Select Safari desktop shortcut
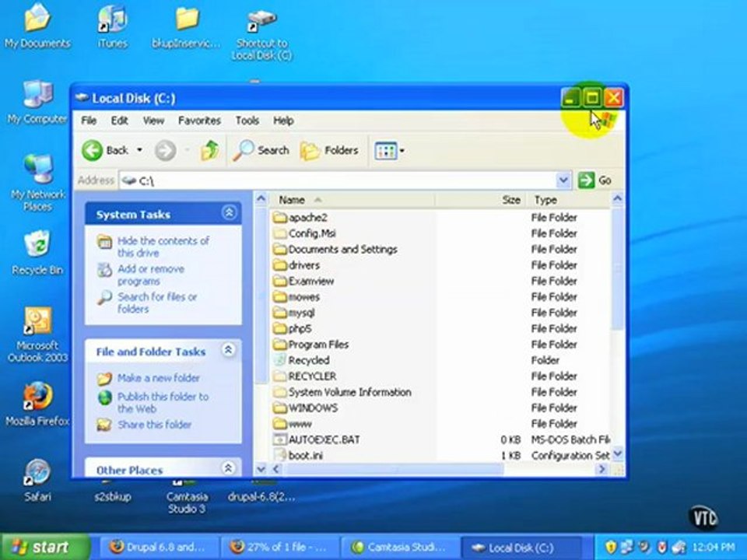Viewport: 747px width, 560px height. click(37, 480)
